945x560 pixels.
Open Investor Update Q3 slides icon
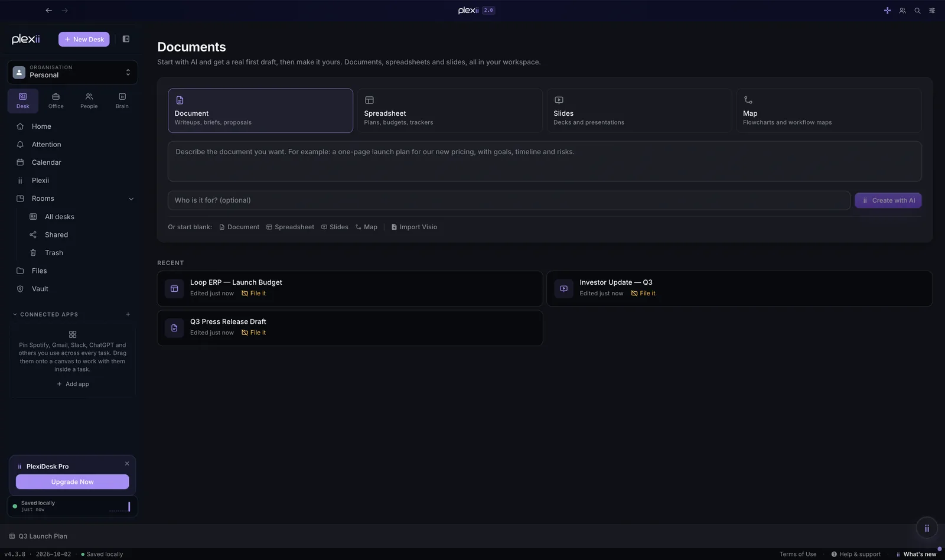click(x=563, y=288)
